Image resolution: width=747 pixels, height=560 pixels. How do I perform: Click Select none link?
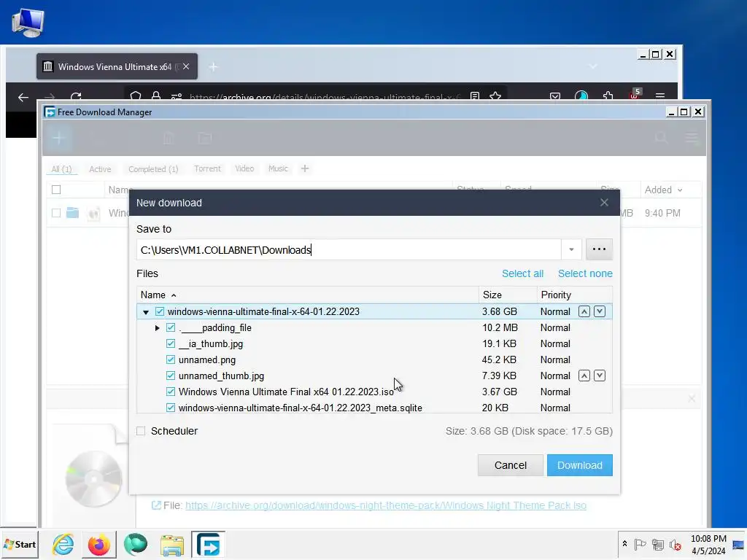pos(585,274)
